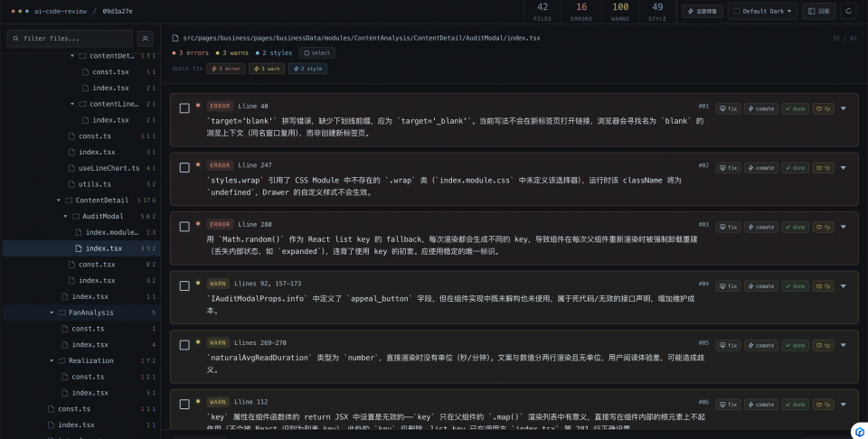
Task: Click the 33 / 42 file counter
Action: point(844,38)
